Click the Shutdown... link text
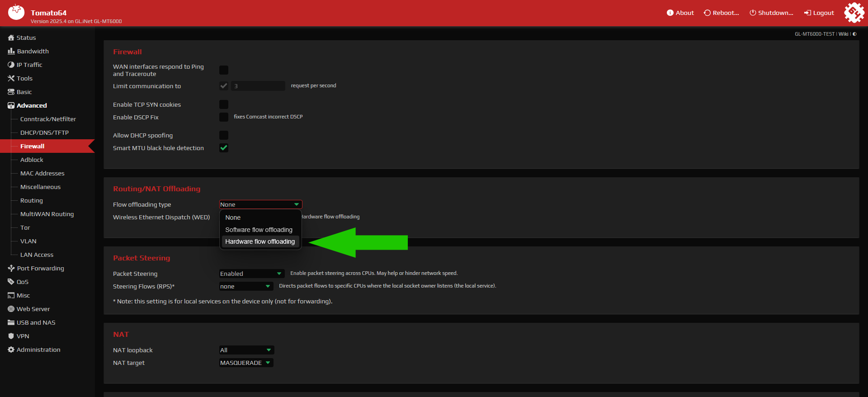The height and width of the screenshot is (397, 868). coord(775,13)
